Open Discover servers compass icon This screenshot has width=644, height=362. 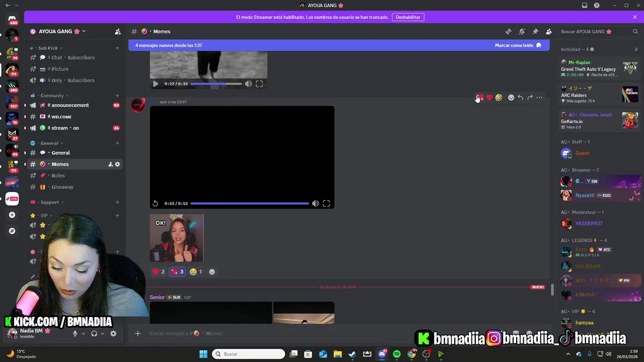[x=12, y=231]
